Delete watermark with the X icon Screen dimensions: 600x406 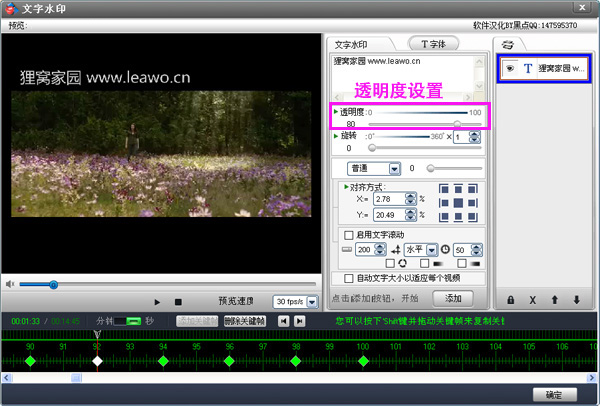point(532,299)
